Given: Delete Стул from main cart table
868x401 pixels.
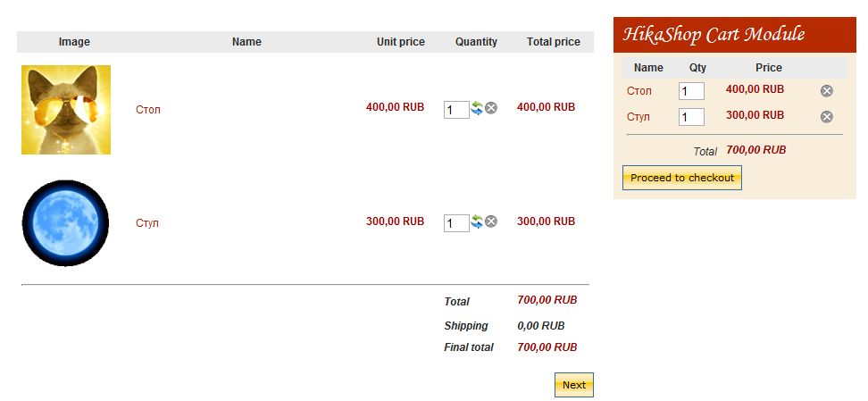Looking at the screenshot, I should (x=491, y=221).
